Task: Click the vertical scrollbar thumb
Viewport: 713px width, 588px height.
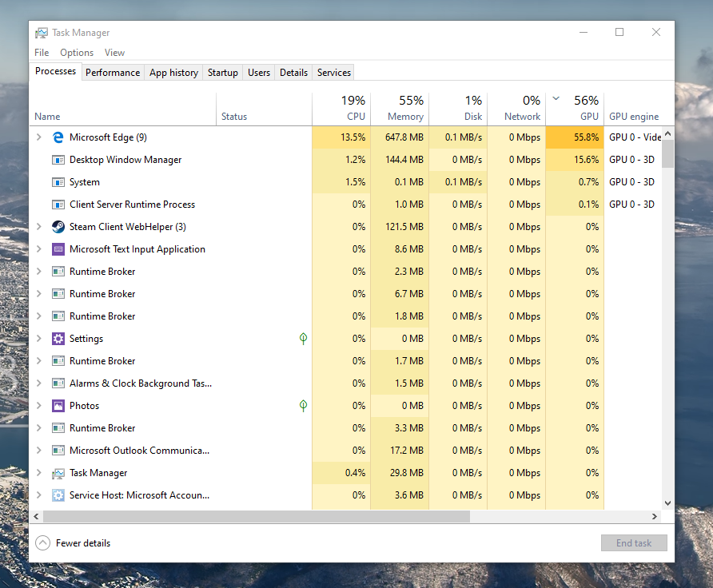Action: point(668,153)
